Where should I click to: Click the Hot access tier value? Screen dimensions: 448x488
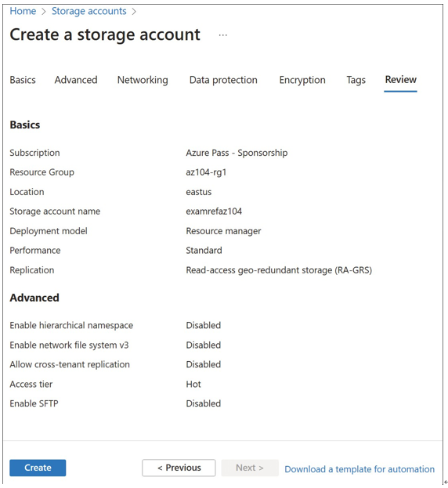(x=193, y=384)
